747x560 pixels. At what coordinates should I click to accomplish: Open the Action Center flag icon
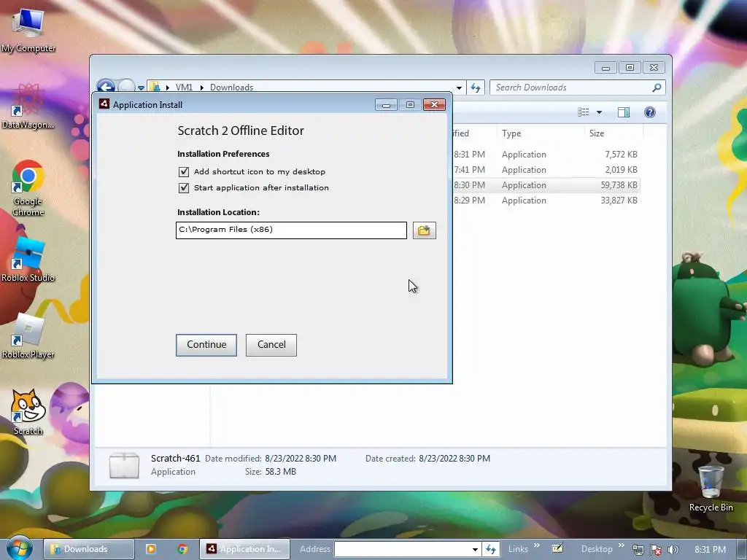click(x=656, y=550)
